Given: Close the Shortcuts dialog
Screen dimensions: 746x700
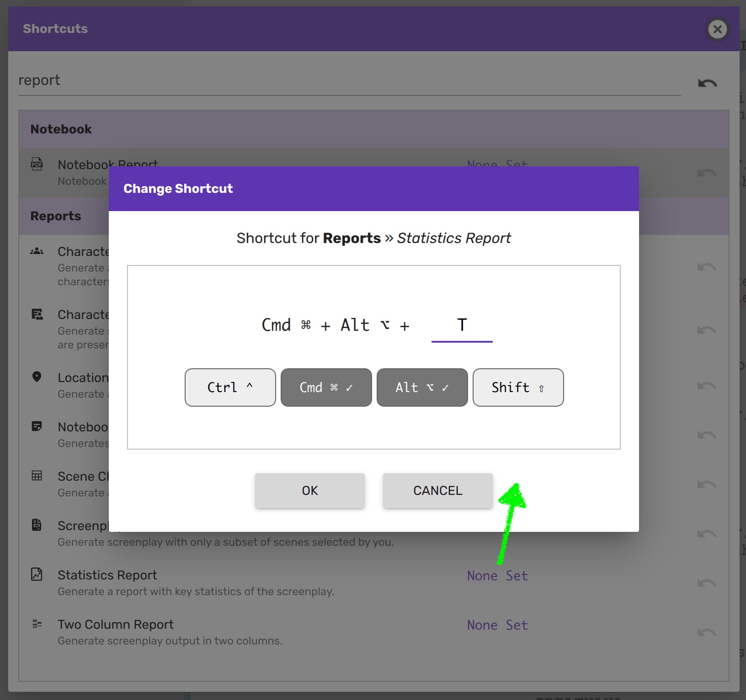Looking at the screenshot, I should [x=717, y=30].
